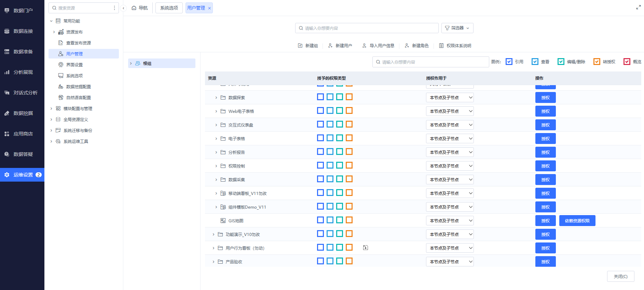
Task: Check the 引用 permission for 产品验收
Action: (x=320, y=261)
